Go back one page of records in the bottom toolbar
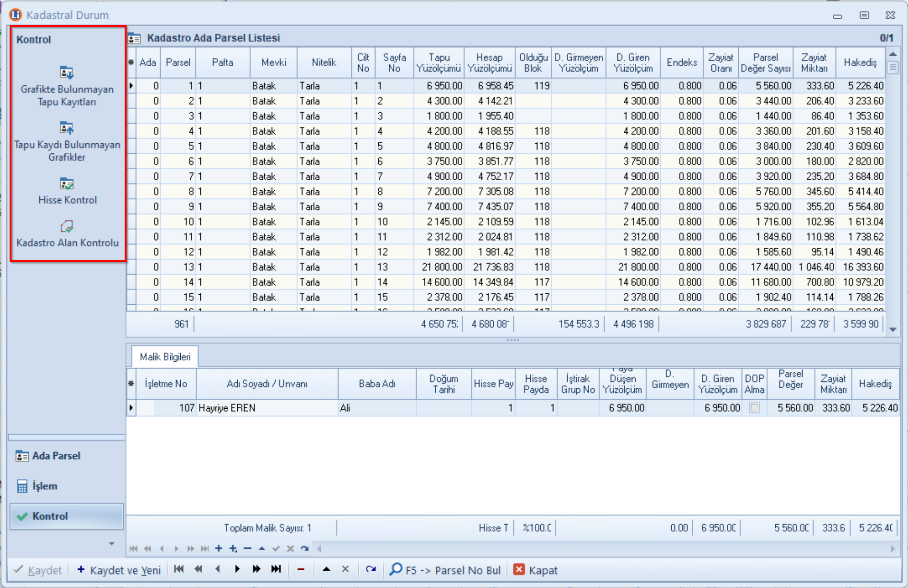 point(198,569)
